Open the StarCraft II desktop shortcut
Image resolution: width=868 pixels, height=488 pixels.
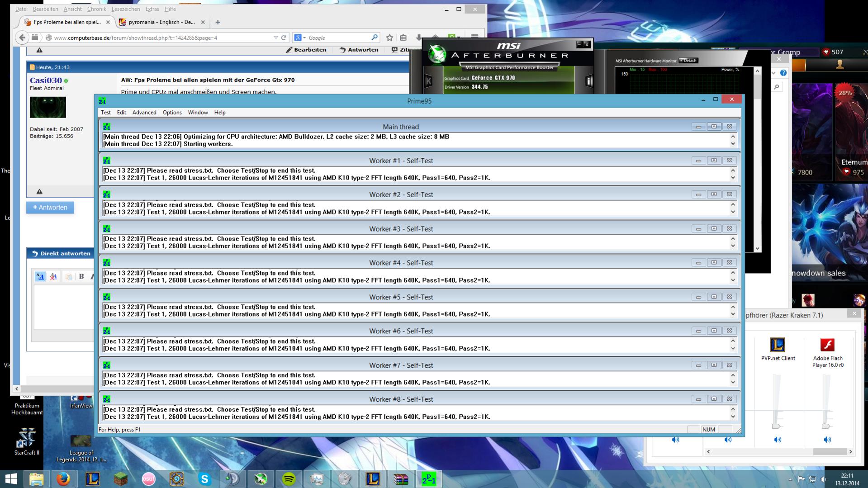(27, 441)
